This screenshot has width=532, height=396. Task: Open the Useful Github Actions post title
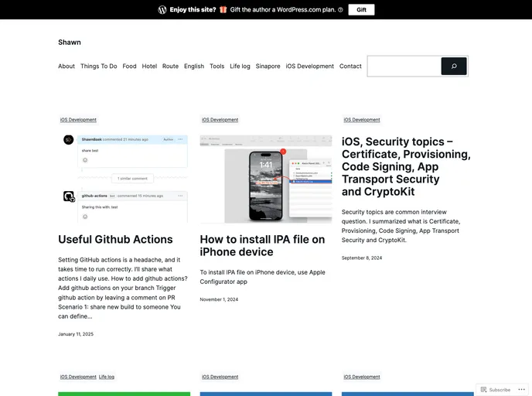[x=115, y=240]
